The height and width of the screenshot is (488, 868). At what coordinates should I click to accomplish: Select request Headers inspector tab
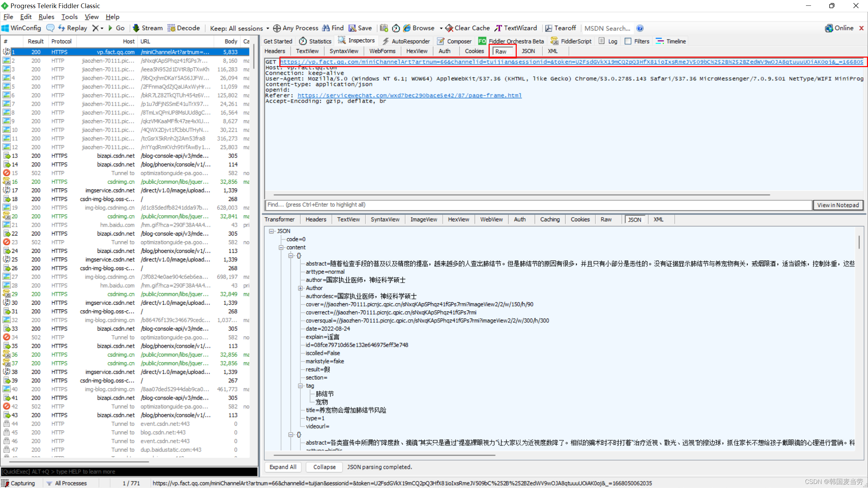pos(275,51)
